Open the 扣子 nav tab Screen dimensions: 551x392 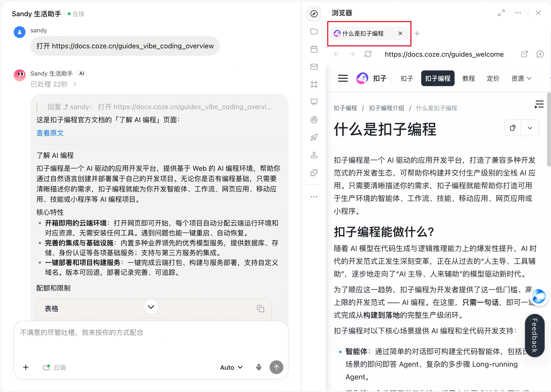coord(407,78)
